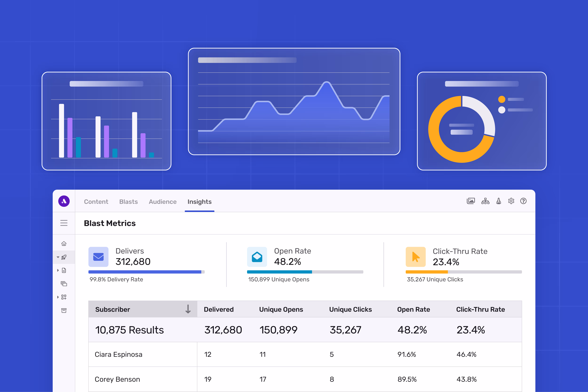Open settings via the gear icon
The height and width of the screenshot is (392, 588).
click(x=511, y=201)
